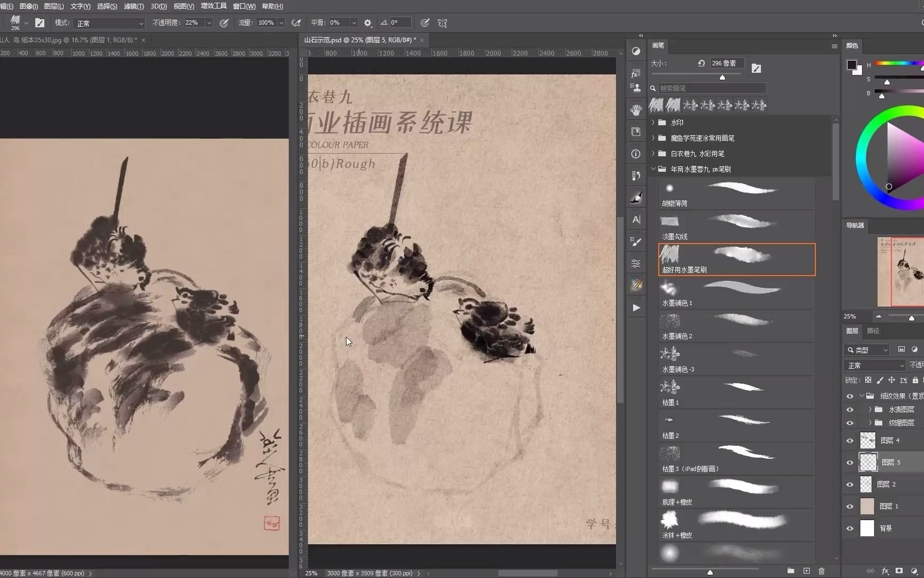Hide the 背景 layer
The height and width of the screenshot is (578, 924).
point(850,528)
